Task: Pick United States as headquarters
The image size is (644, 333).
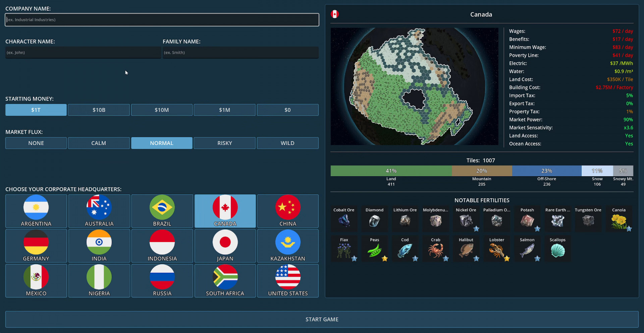Action: point(288,280)
